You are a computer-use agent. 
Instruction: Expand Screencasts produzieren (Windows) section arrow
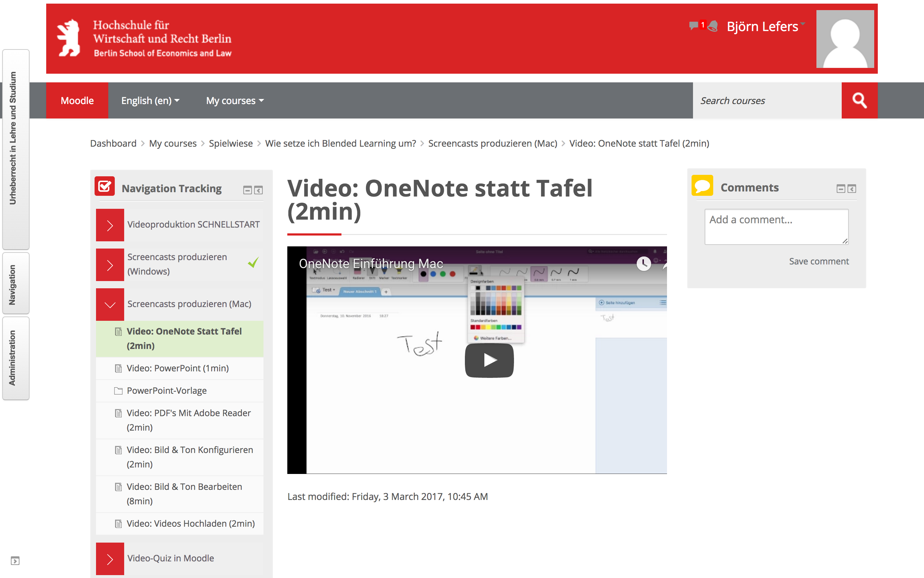110,265
